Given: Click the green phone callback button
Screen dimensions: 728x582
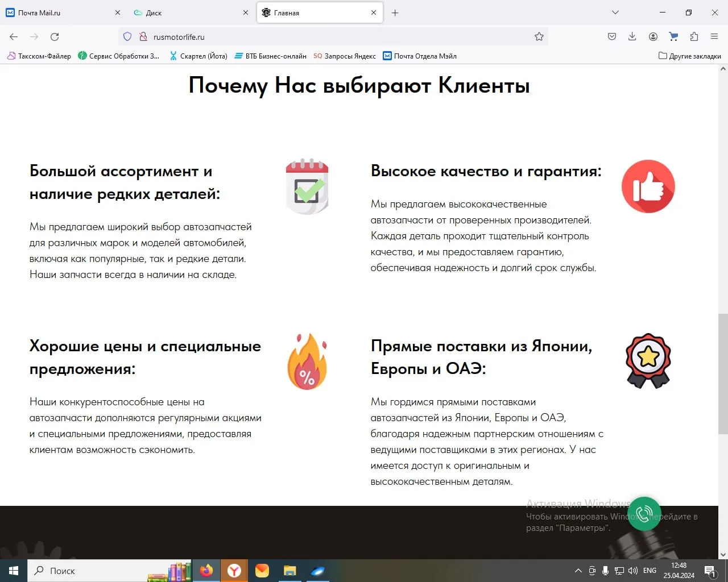Looking at the screenshot, I should click(644, 514).
